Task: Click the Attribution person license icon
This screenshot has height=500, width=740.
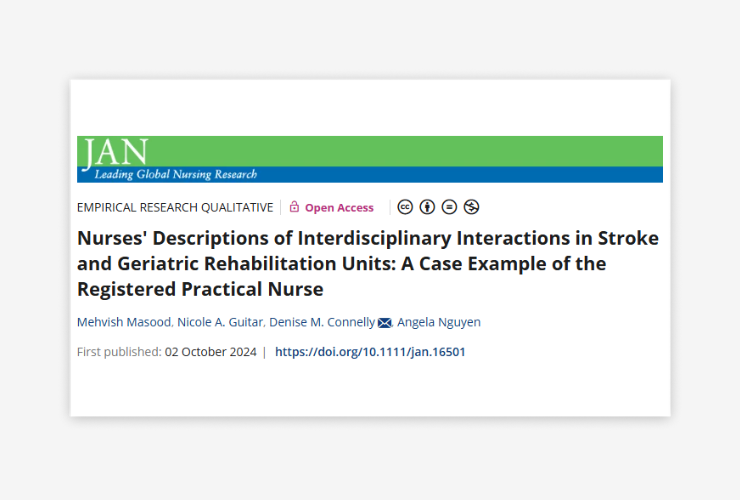Action: (427, 207)
